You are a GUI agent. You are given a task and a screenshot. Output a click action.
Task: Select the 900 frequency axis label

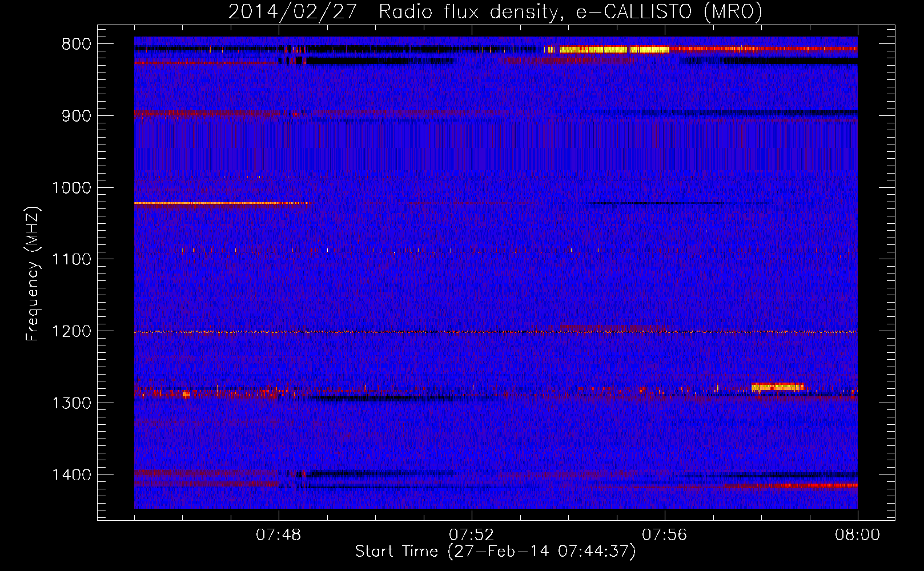tap(77, 116)
